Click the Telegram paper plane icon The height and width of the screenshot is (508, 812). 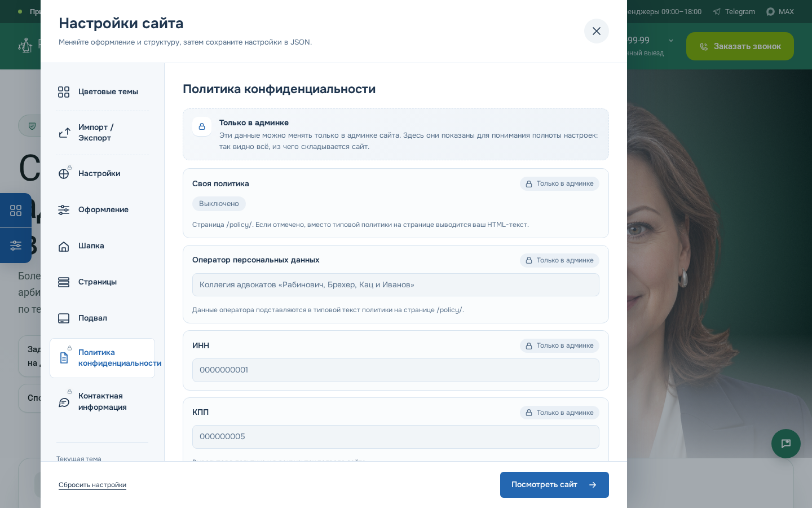coord(717,12)
